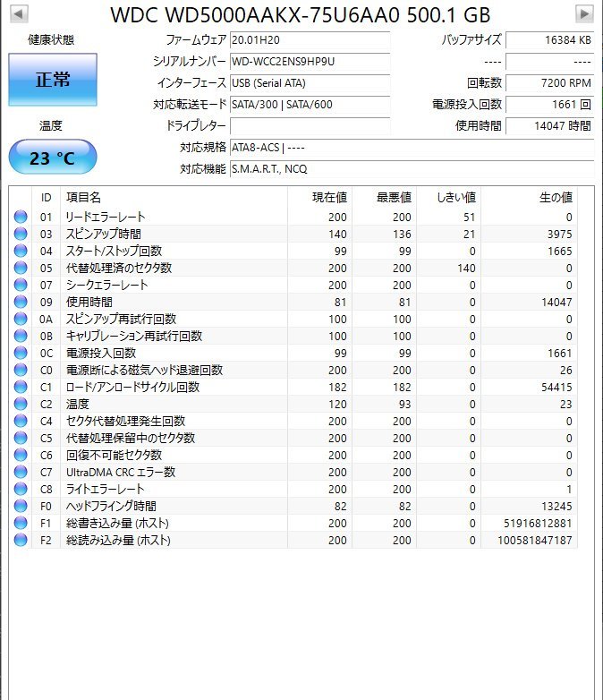The height and width of the screenshot is (700, 603).
Task: Click the 項目名 column header
Action: tap(174, 197)
